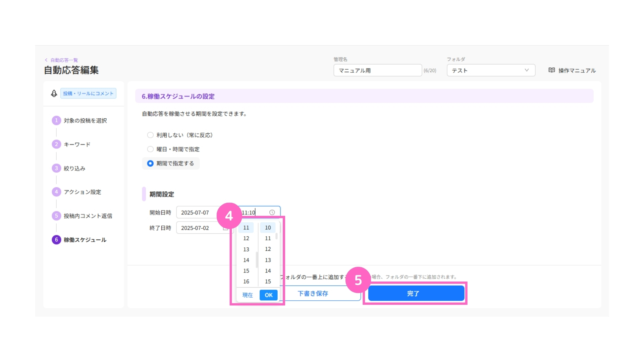Choose hour 14 in time picker
The height and width of the screenshot is (362, 644).
[246, 260]
